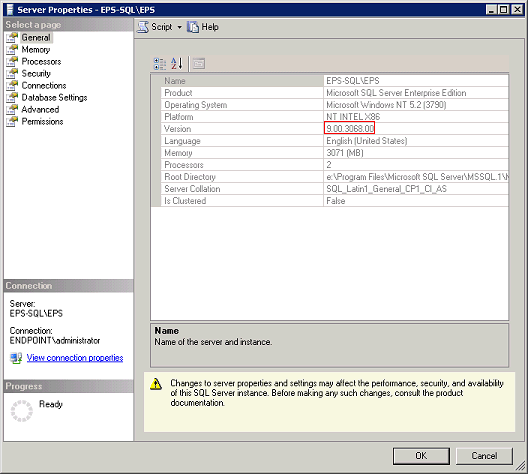Select the Permissions page
Viewport: 528px width, 474px height.
pyautogui.click(x=42, y=122)
